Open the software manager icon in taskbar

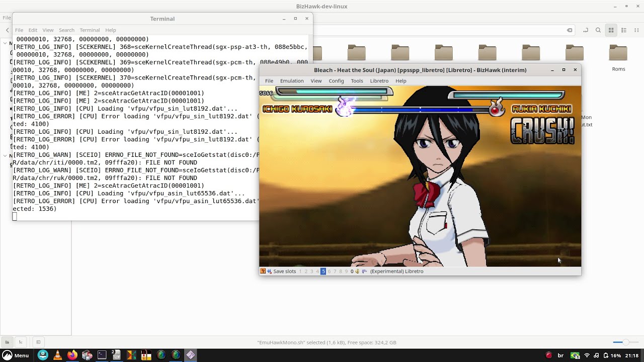click(87, 355)
